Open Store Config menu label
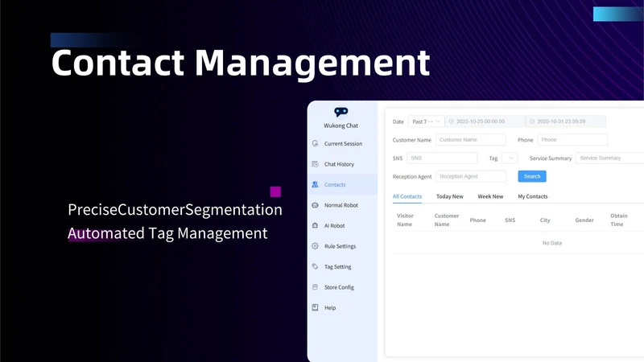This screenshot has width=644, height=362. (x=339, y=287)
